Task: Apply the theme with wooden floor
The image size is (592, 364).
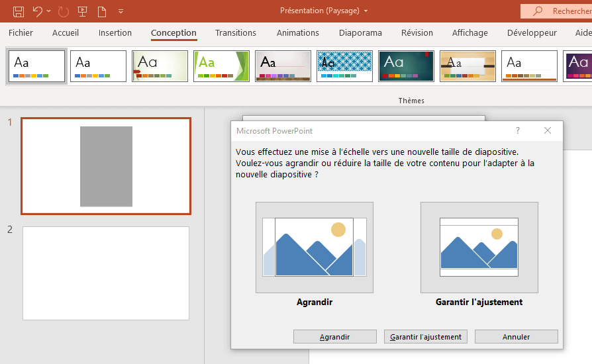Action: click(283, 66)
